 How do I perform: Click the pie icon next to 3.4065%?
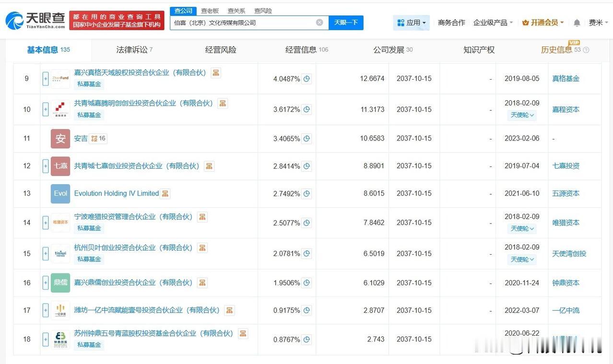(306, 139)
